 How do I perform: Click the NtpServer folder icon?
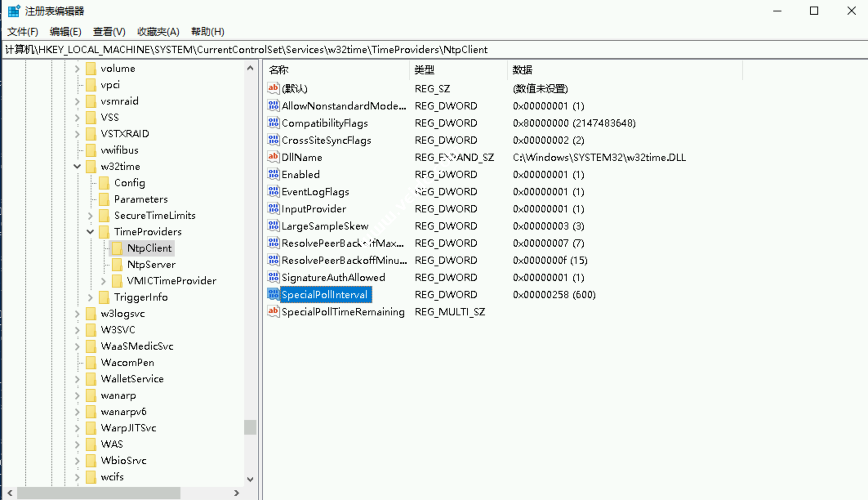tap(117, 264)
